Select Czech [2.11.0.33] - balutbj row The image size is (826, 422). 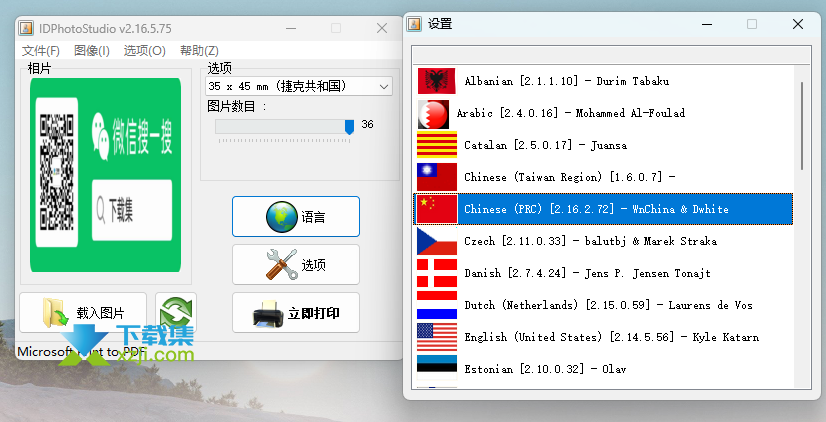coord(603,241)
